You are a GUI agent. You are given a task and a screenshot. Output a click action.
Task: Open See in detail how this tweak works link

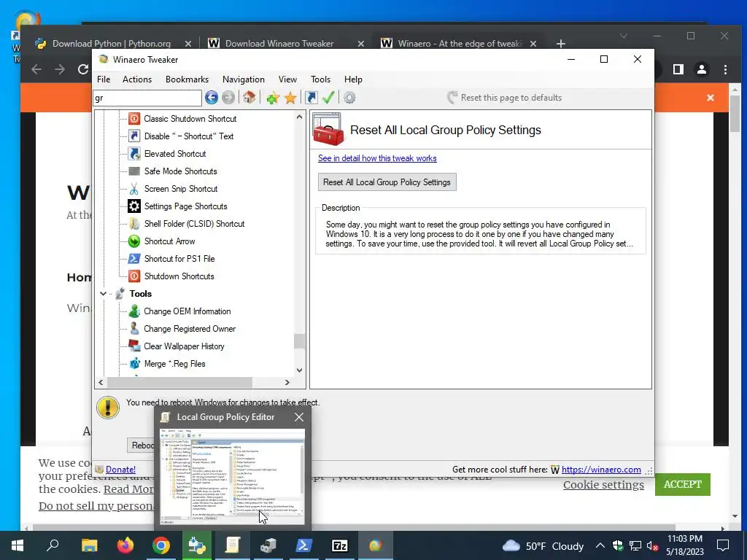377,158
